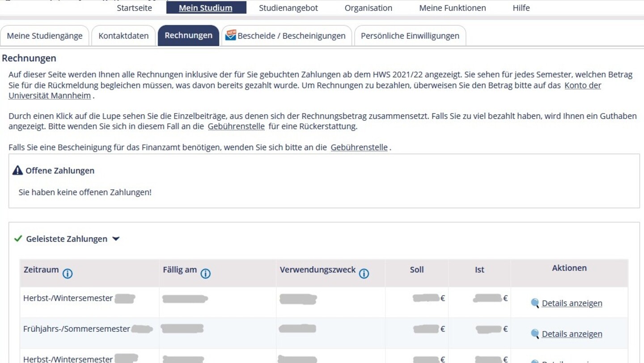
Task: Click the magnifier icon in Frühjahrs-/Sommersemester row
Action: [535, 333]
